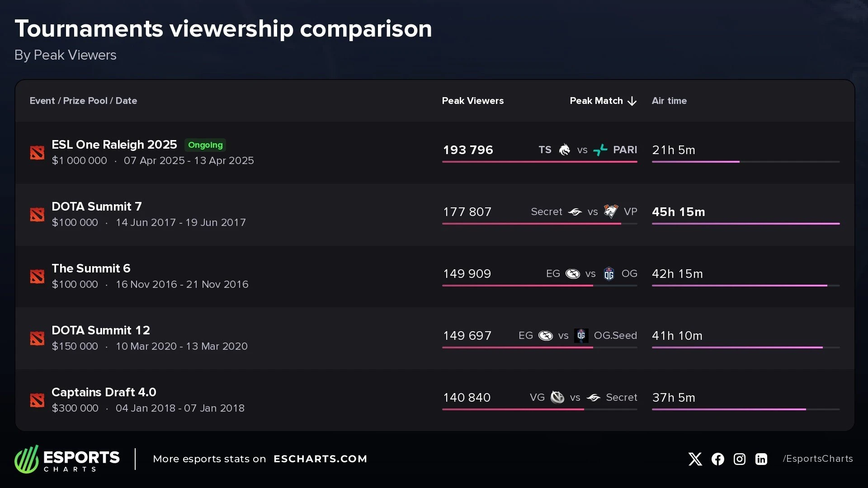Sort by Peak Match arrow

632,101
